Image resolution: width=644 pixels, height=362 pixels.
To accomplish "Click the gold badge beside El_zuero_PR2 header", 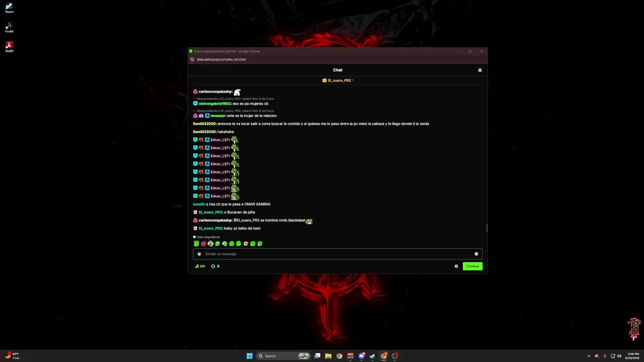I will coord(325,80).
